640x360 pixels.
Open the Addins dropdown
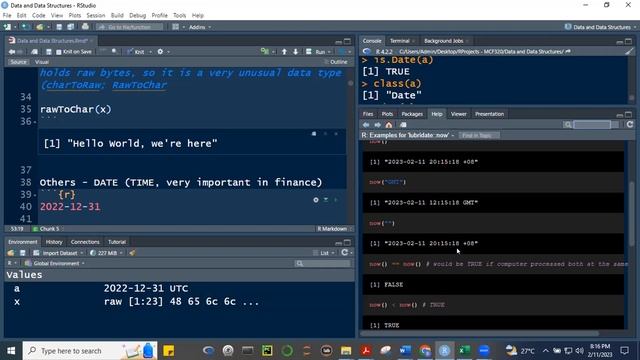(x=200, y=27)
